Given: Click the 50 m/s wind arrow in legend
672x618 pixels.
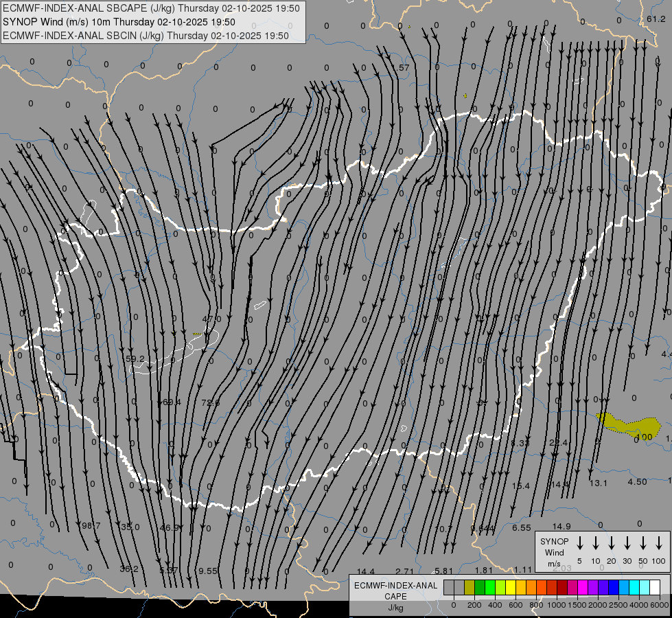Looking at the screenshot, I should (643, 543).
